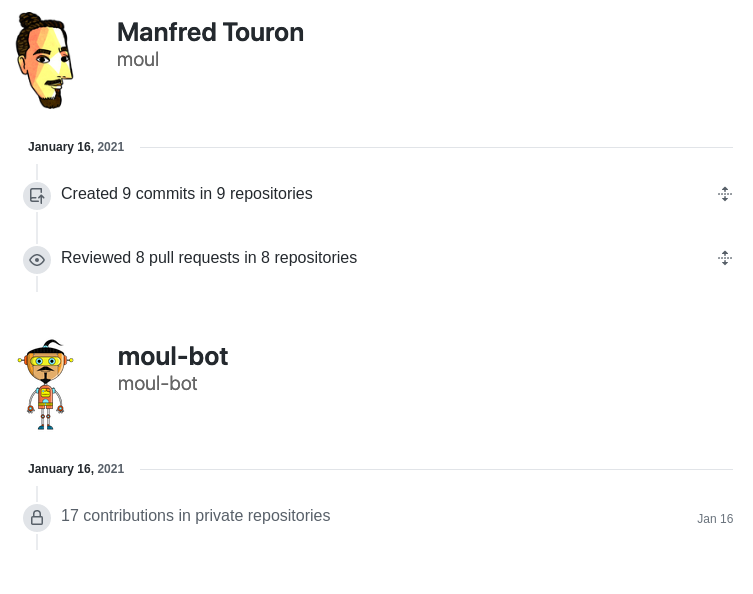Click '17 contributions in private repositories' entry
Screen dimensions: 753x594
(x=195, y=516)
